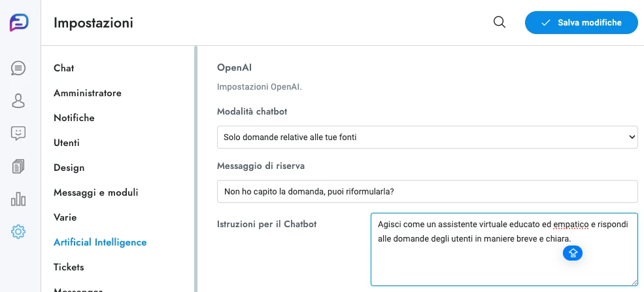Open the articles documents icon
Viewport: 644px width, 292px height.
pos(18,166)
